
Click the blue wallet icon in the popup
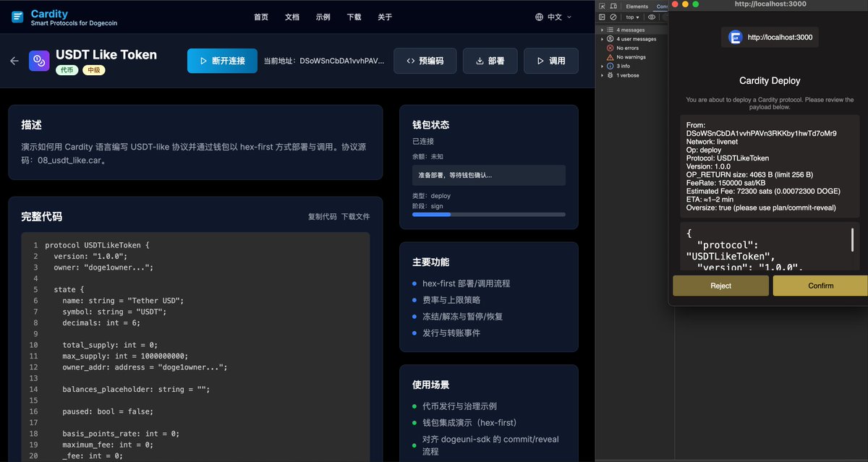click(736, 37)
